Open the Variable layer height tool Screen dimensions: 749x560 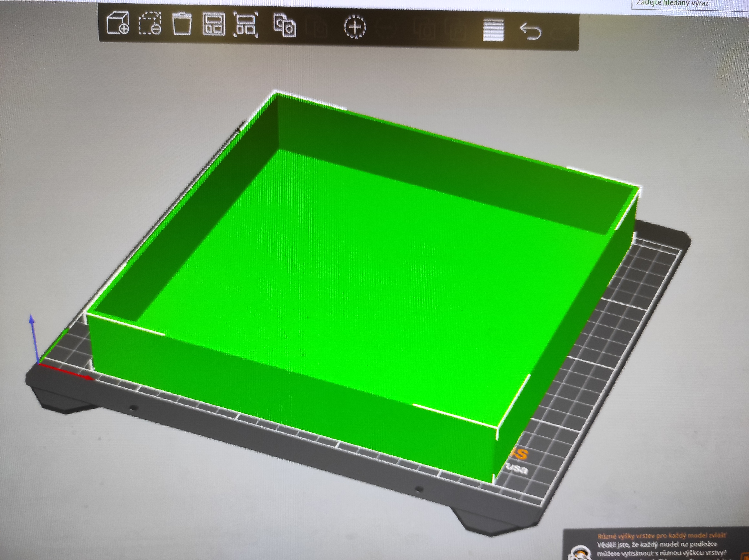click(493, 30)
